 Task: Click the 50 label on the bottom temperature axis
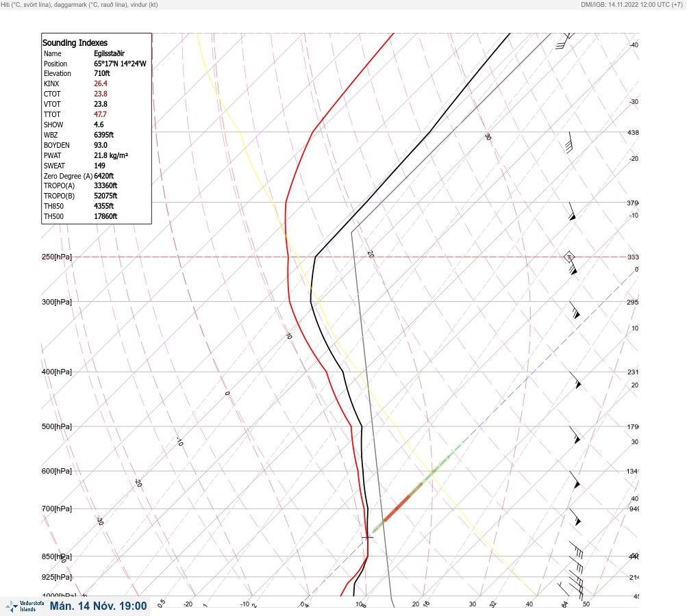pos(586,604)
